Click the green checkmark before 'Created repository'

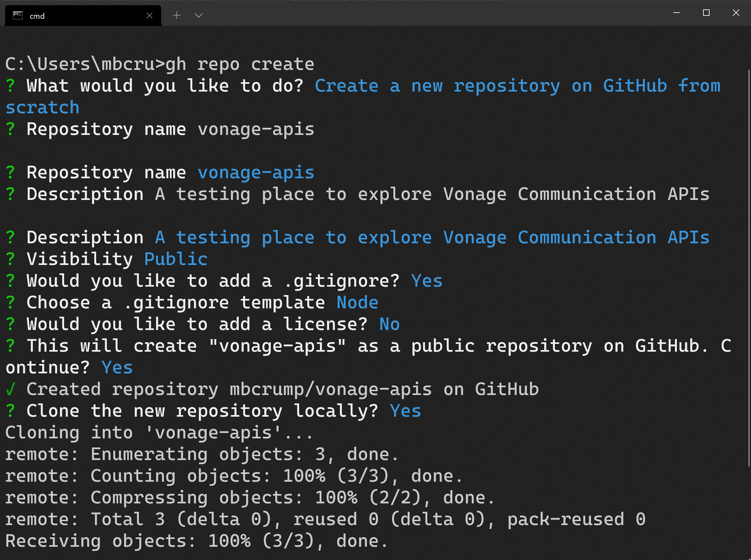10,389
